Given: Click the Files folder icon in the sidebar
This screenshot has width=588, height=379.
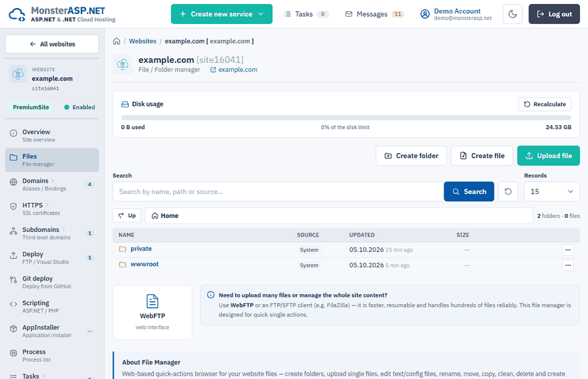Looking at the screenshot, I should (13, 157).
